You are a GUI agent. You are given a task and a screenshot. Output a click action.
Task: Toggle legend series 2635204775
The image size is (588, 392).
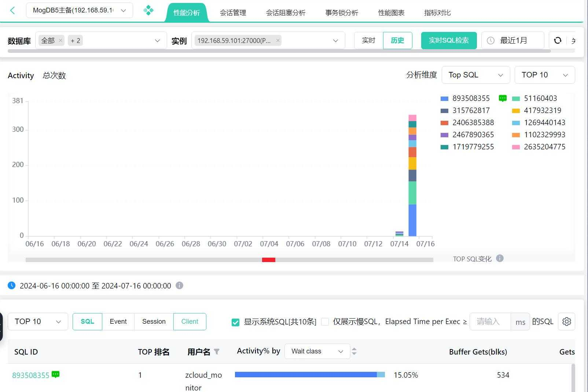pyautogui.click(x=539, y=147)
